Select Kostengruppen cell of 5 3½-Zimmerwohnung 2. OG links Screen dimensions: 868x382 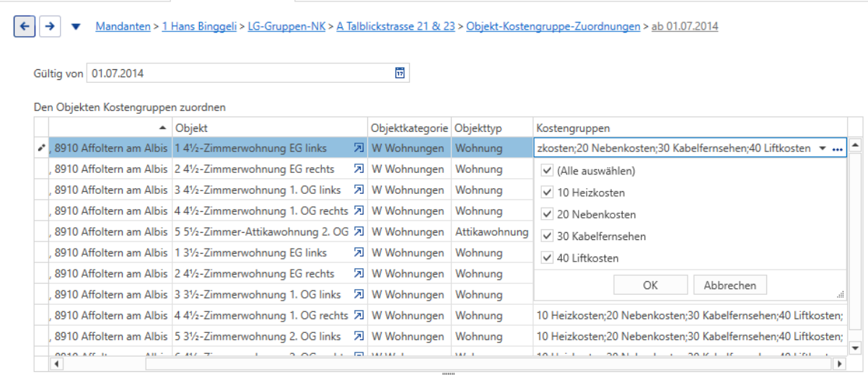click(691, 337)
